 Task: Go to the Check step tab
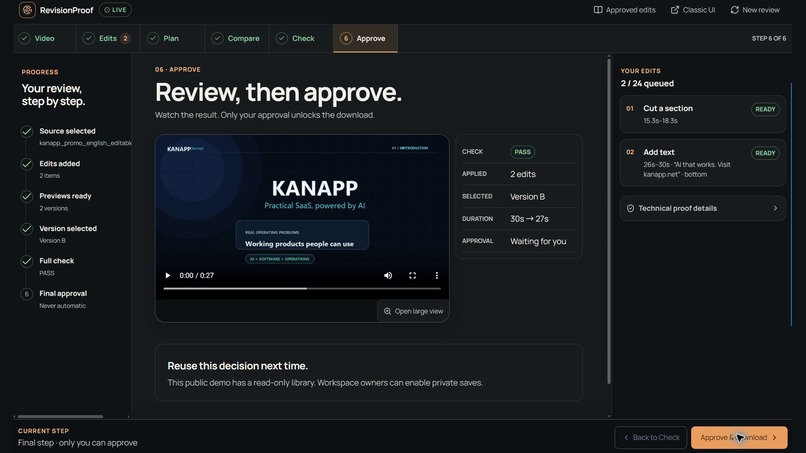(x=301, y=39)
